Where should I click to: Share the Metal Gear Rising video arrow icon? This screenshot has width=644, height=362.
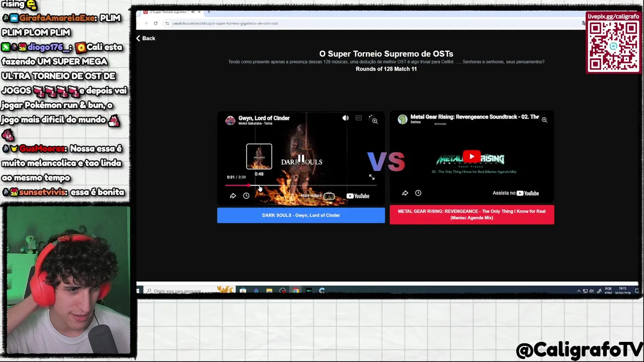405,193
